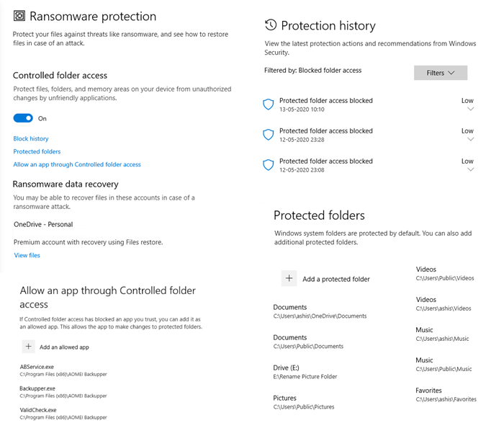Click shield icon of 12-05-2020 23:28 entry

[x=269, y=135]
